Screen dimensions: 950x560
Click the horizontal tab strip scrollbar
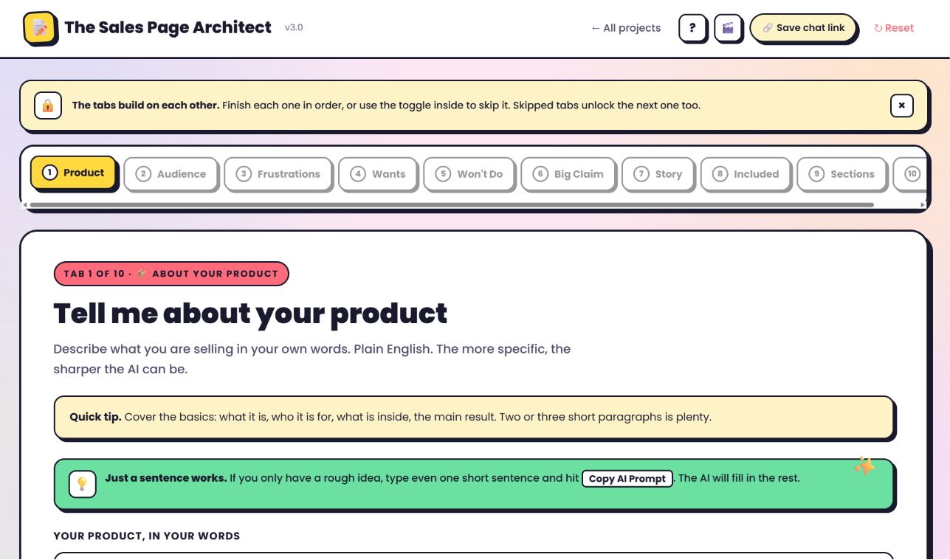point(452,204)
